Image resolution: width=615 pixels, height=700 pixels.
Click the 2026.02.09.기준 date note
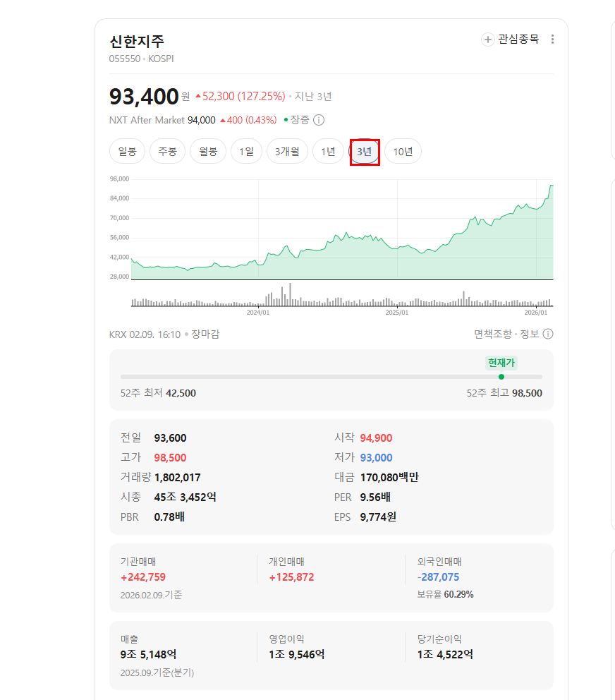(x=152, y=595)
